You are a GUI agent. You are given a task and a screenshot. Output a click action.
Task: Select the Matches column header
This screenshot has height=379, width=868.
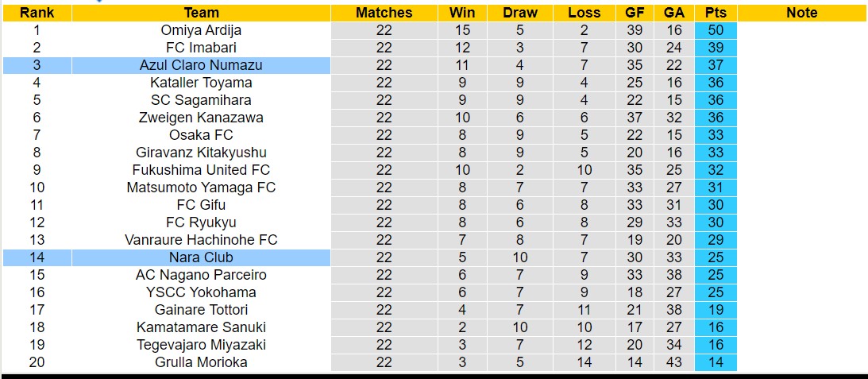pos(384,13)
